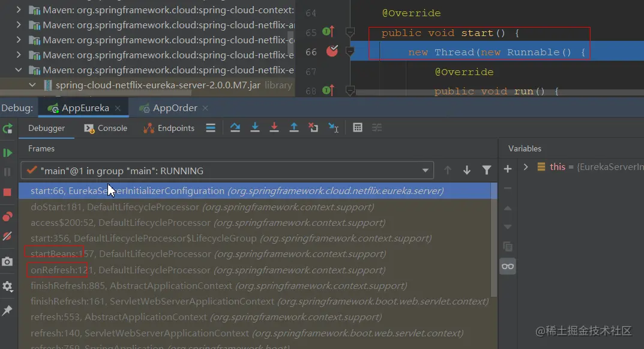Close the AppOrder session tab
This screenshot has width=644, height=349.
tap(205, 108)
